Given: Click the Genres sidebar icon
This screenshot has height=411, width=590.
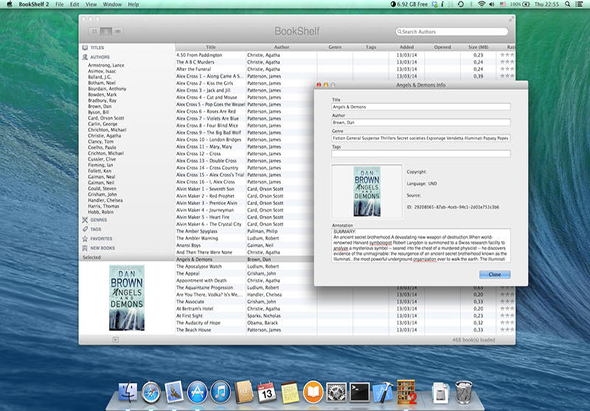Looking at the screenshot, I should tap(85, 220).
